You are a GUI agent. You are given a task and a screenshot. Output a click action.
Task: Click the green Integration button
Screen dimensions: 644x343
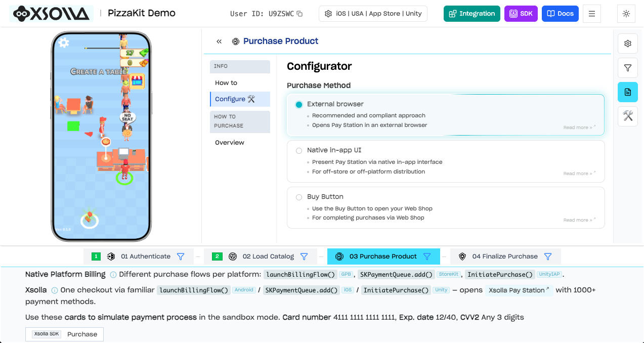point(471,14)
